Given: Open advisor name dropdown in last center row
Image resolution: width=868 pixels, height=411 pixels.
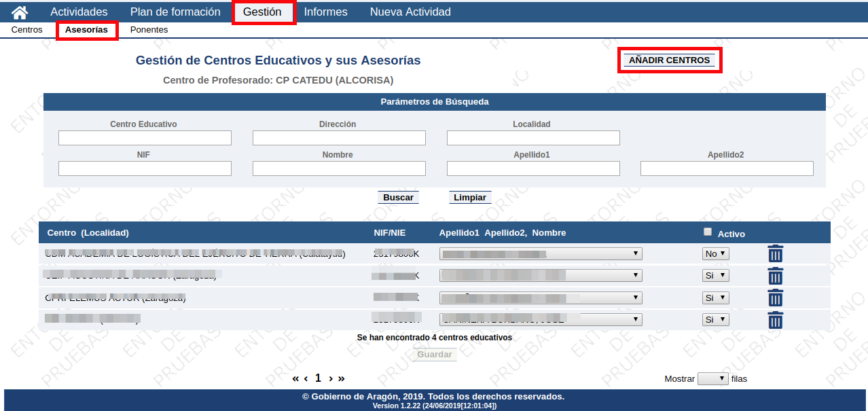Looking at the screenshot, I should (x=541, y=319).
